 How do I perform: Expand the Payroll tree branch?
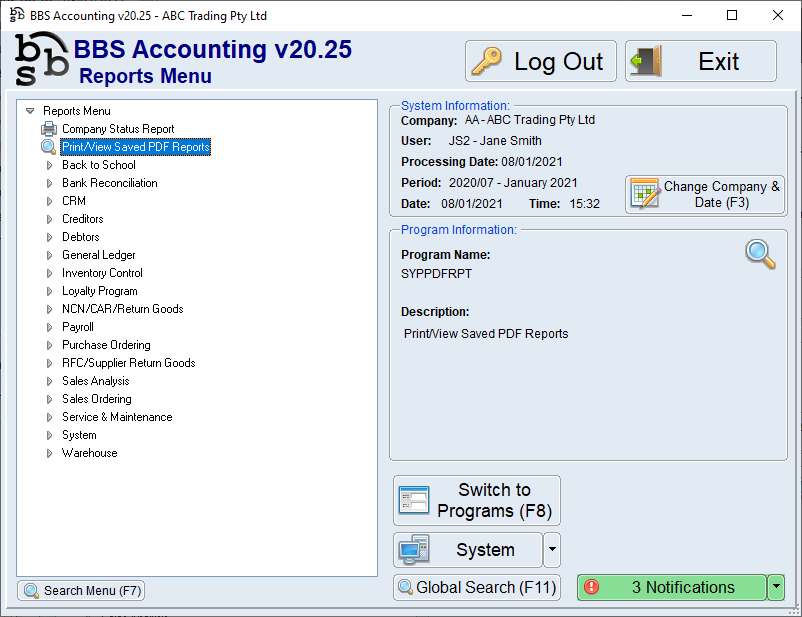48,326
